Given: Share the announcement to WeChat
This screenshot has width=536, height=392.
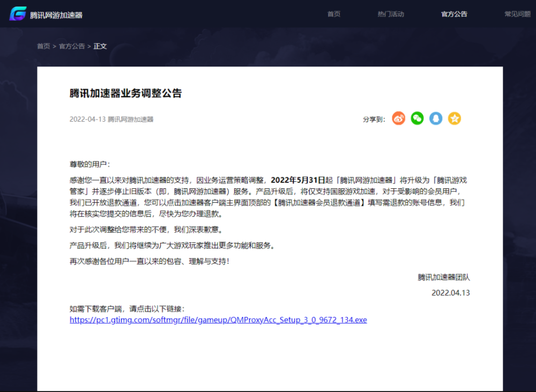Looking at the screenshot, I should 417,119.
